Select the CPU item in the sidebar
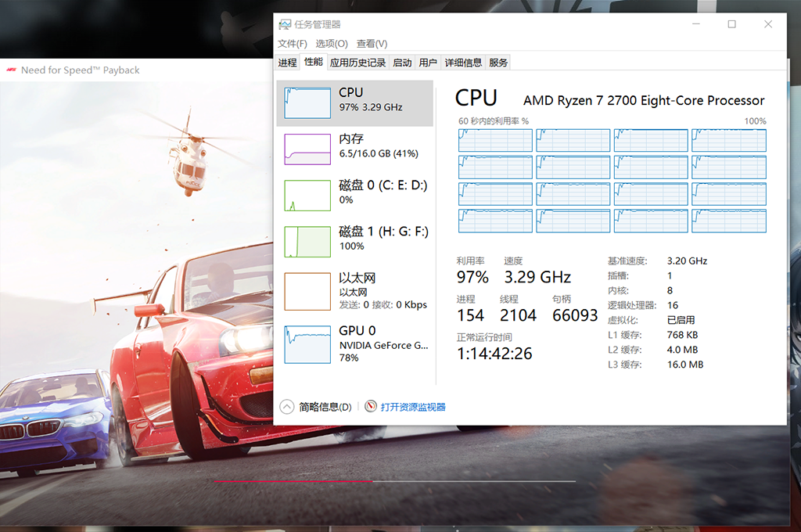 (x=355, y=103)
